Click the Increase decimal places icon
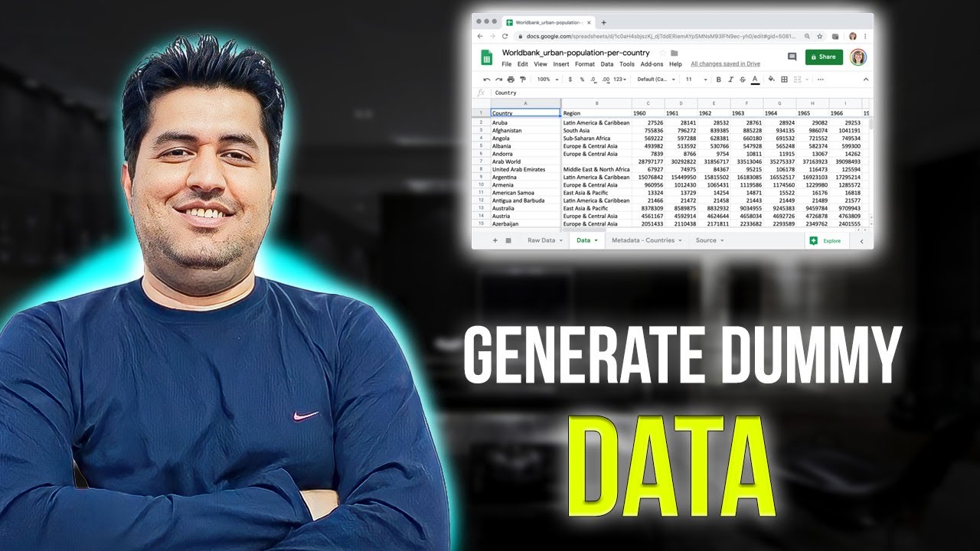Viewport: 980px width, 551px height. click(x=606, y=80)
